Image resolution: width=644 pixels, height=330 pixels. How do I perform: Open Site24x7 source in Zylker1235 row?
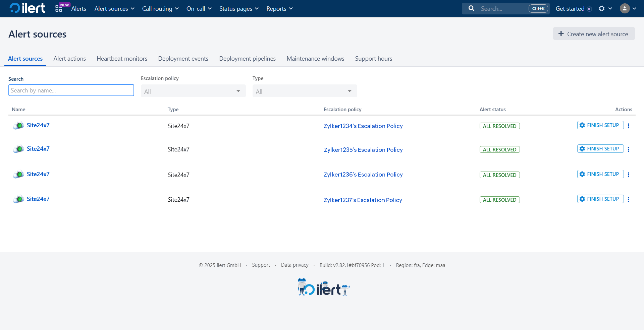pyautogui.click(x=38, y=149)
